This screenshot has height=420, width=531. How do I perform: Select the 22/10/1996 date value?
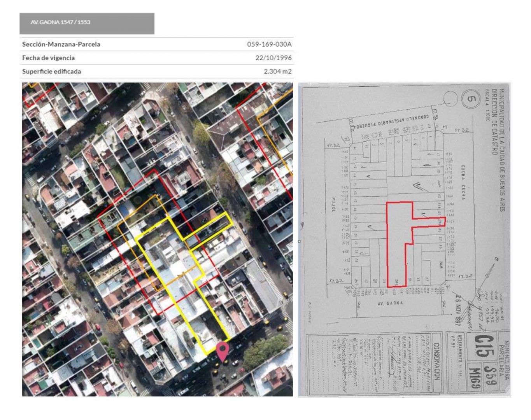point(273,58)
